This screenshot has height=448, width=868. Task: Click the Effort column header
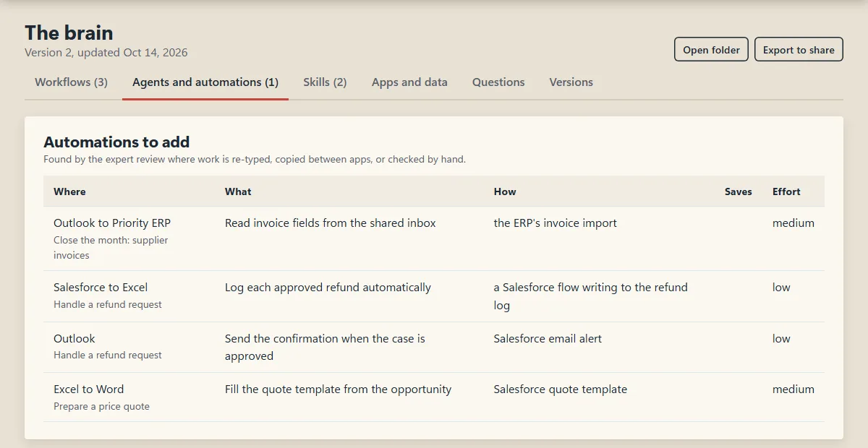[786, 191]
